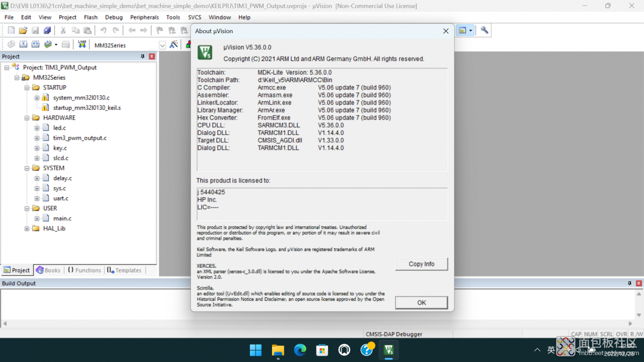This screenshot has width=644, height=362.
Task: Collapse the USER folder group
Action: 27,208
